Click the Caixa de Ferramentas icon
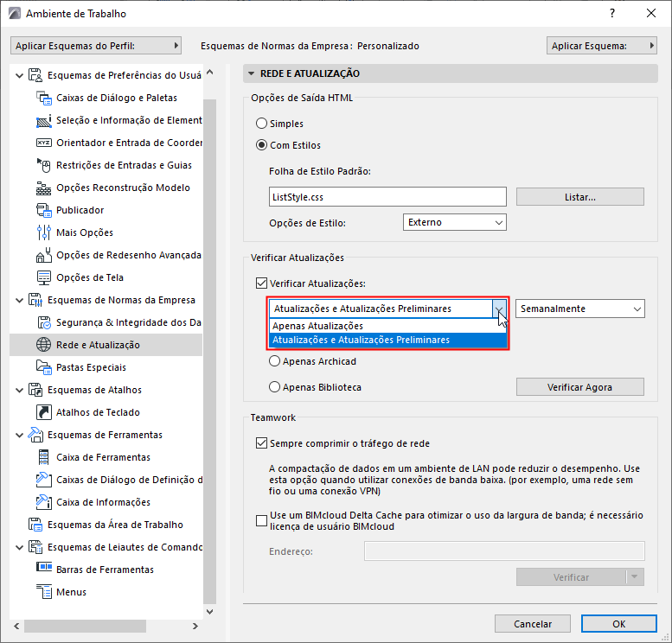This screenshot has width=672, height=643. click(x=44, y=457)
